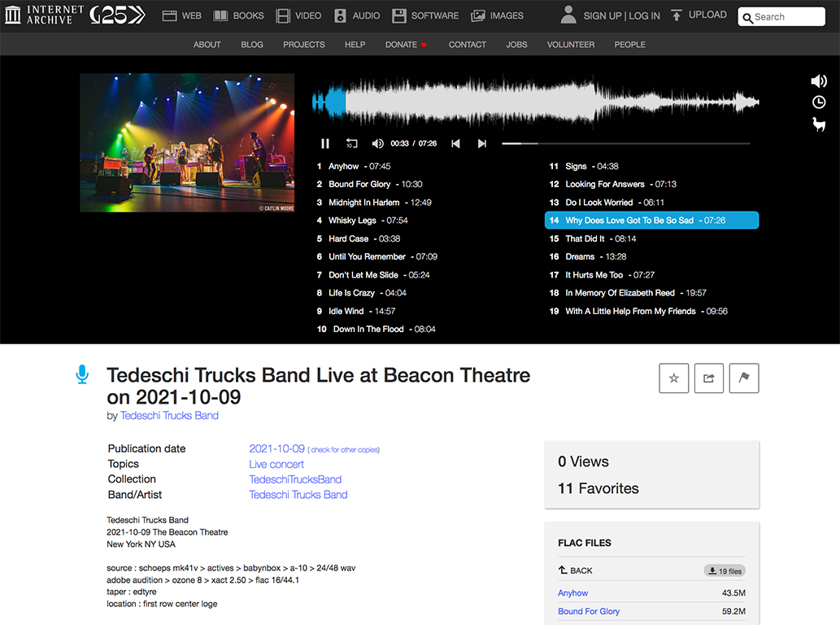This screenshot has height=625, width=840.
Task: Select highlighted track Why Does Love Got To Be So Sad
Action: [x=652, y=221]
